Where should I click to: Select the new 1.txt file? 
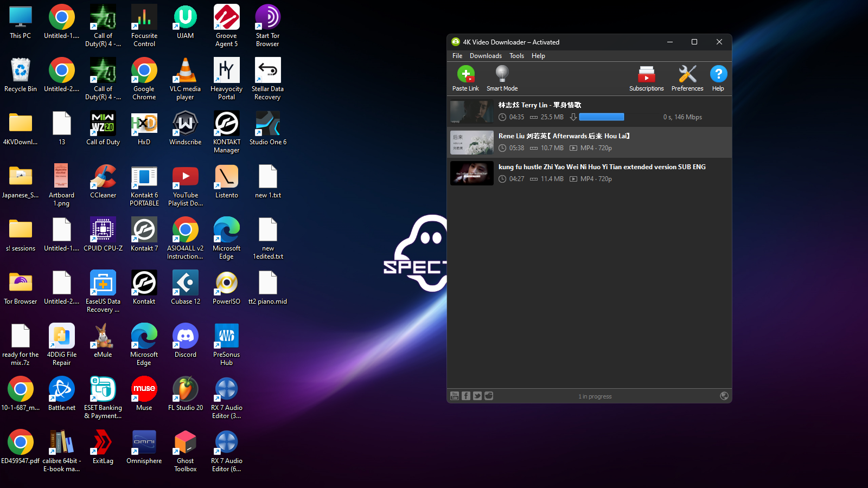pyautogui.click(x=268, y=182)
